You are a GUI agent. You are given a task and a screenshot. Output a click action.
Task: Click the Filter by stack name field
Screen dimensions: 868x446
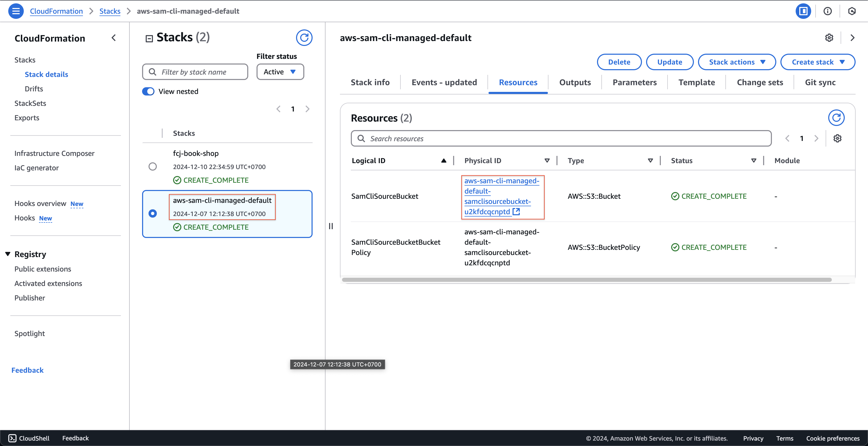[195, 72]
